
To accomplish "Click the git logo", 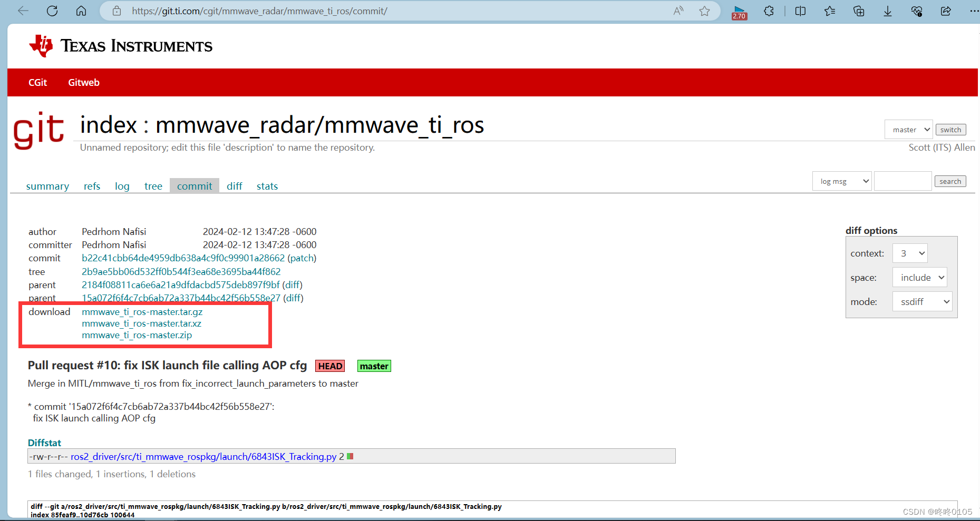I will [38, 131].
